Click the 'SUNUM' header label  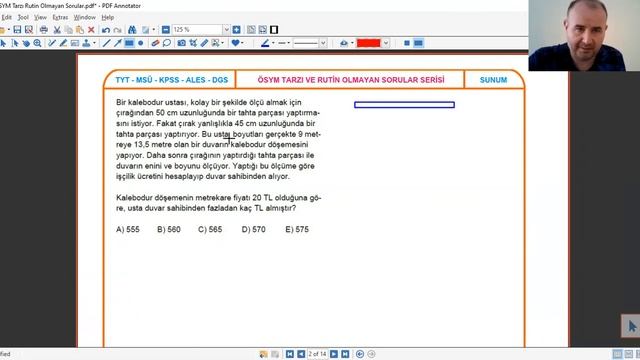(x=493, y=80)
